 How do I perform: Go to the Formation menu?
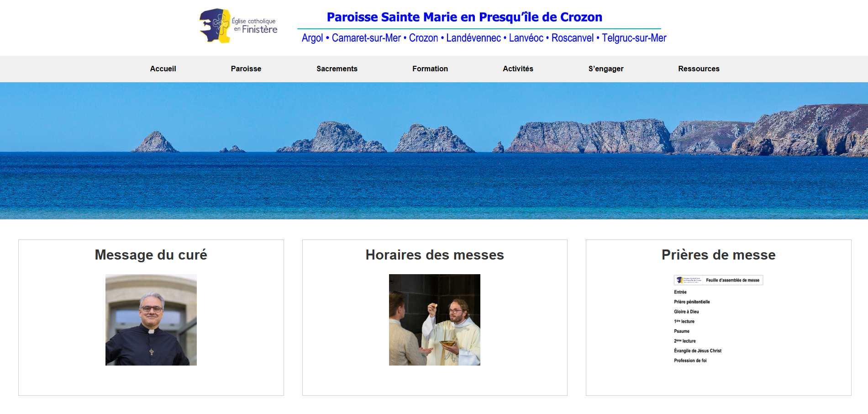(430, 69)
